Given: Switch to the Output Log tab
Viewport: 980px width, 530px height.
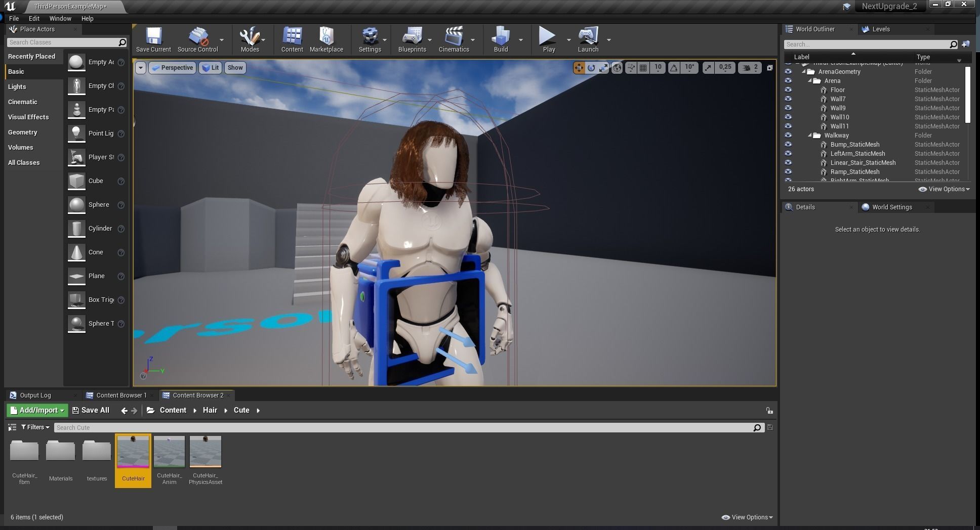Looking at the screenshot, I should (x=35, y=395).
